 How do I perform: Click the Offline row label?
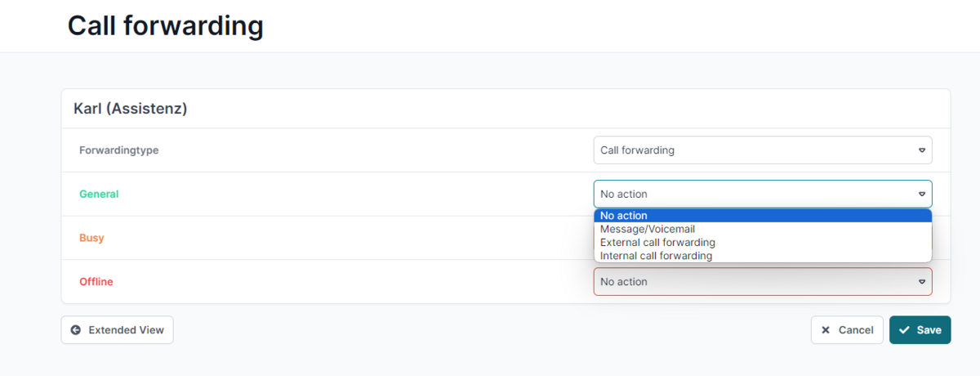pos(96,281)
